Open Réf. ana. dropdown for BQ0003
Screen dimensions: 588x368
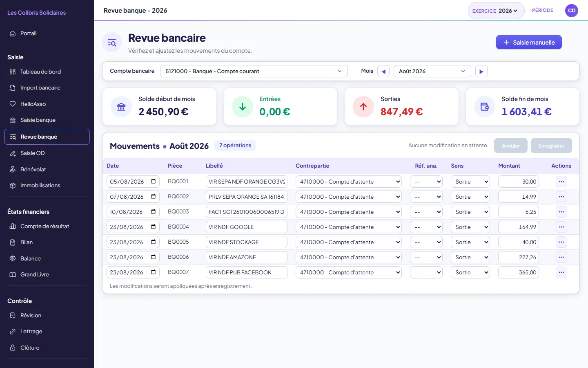click(426, 212)
